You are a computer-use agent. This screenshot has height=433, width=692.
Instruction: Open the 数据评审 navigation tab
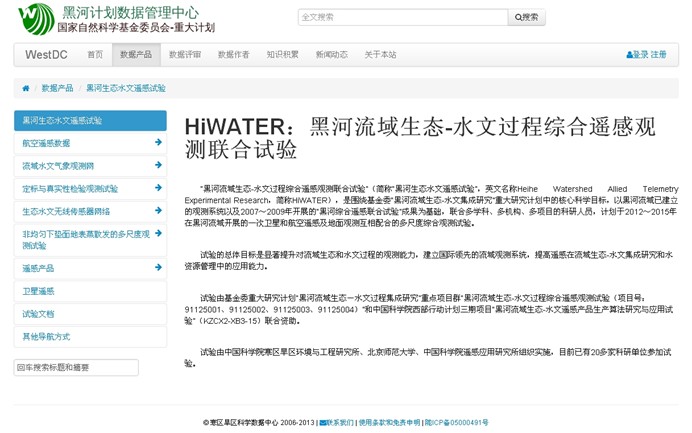tap(184, 55)
